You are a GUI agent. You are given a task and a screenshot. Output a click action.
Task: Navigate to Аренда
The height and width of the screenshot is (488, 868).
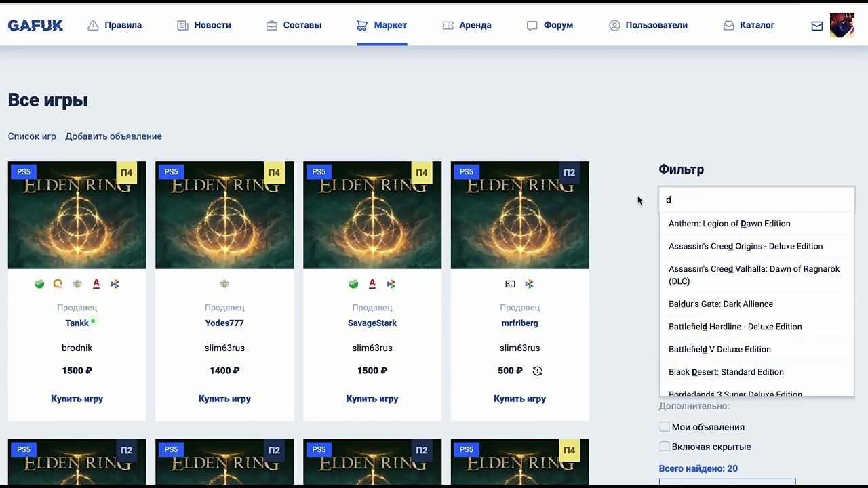click(x=467, y=25)
